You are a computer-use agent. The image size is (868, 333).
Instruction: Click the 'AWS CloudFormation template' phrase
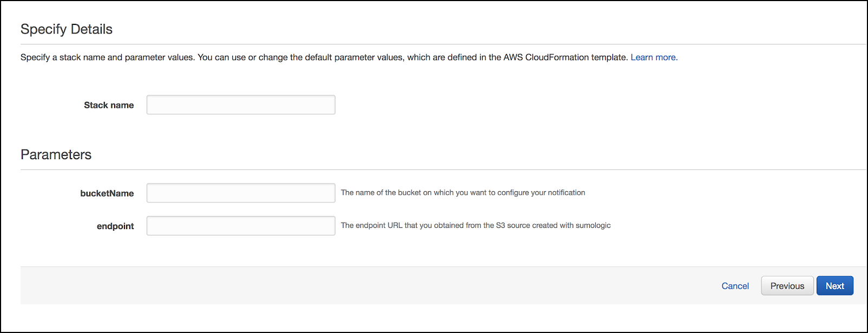tap(565, 57)
